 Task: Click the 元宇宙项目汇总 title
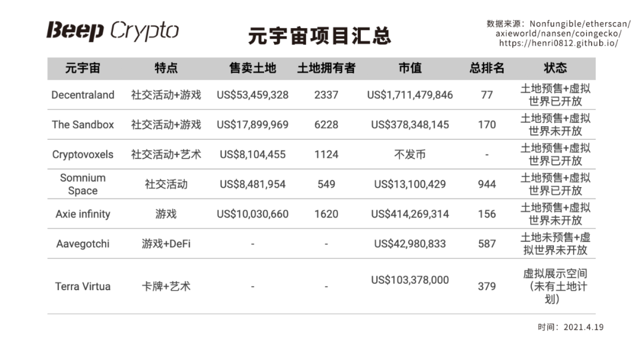tap(320, 36)
